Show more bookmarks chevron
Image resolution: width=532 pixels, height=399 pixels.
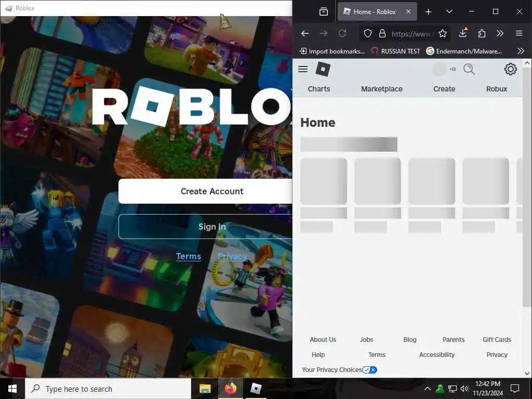[521, 51]
